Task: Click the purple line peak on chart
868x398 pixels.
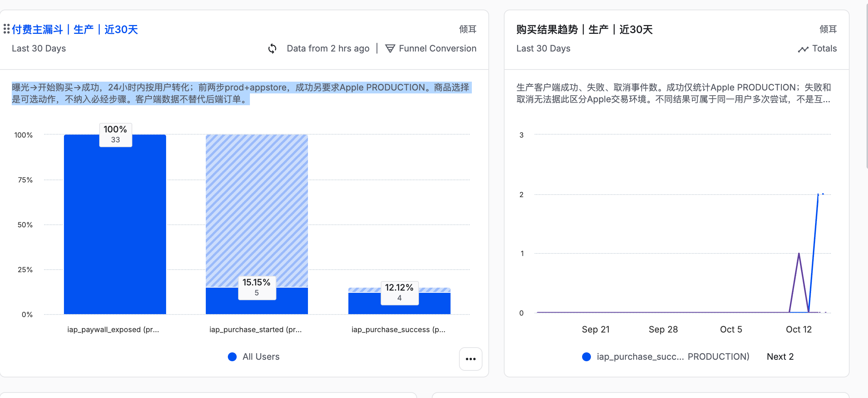Action: coord(799,253)
